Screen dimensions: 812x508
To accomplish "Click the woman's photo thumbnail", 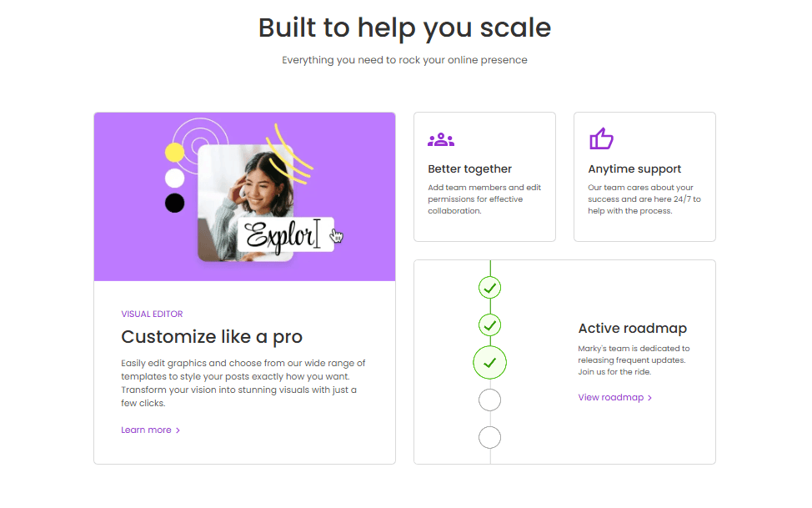I will [x=245, y=202].
